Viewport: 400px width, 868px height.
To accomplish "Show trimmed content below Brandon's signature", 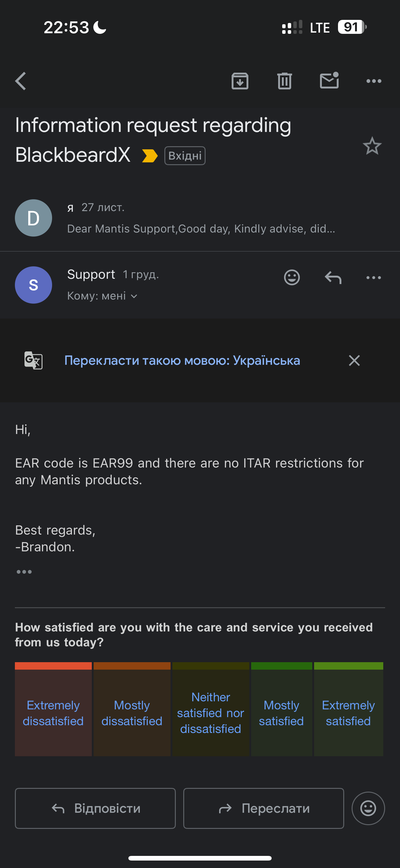I will pos(24,572).
